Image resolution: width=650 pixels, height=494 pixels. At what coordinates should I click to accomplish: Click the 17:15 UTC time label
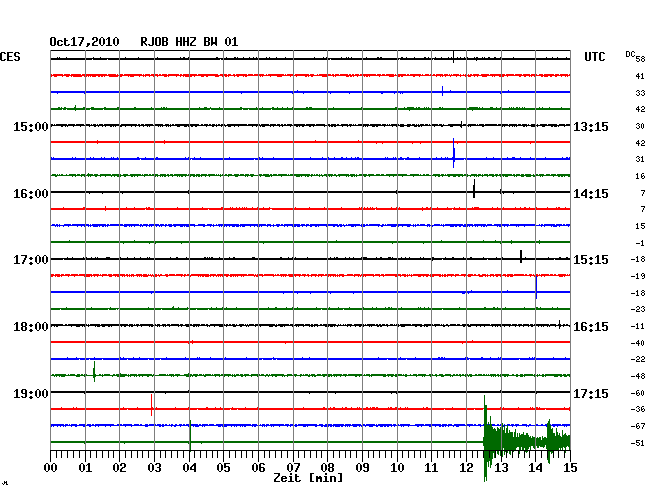click(x=591, y=393)
